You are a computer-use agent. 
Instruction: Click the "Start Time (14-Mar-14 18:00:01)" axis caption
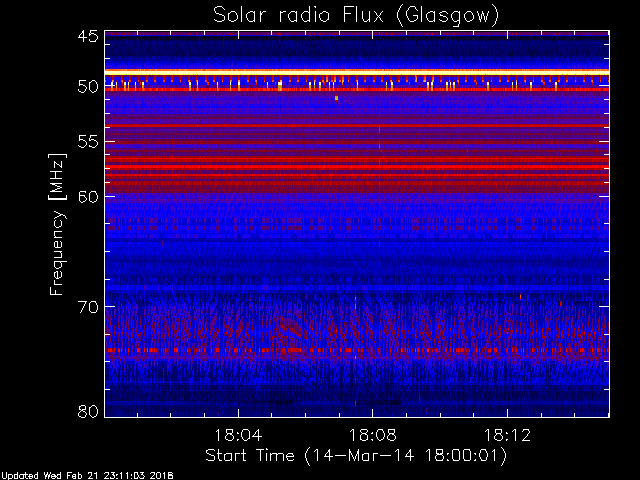(356, 456)
